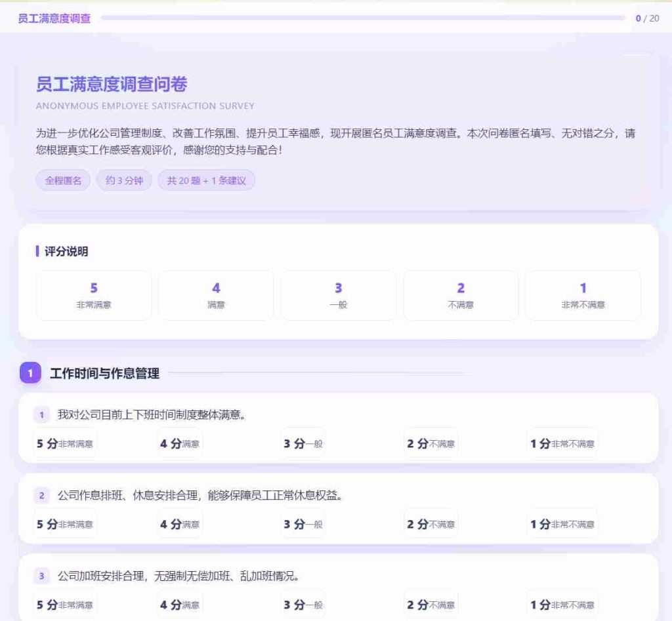Choose 3 分 一般 for question 2
The width and height of the screenshot is (672, 621).
pos(303,524)
